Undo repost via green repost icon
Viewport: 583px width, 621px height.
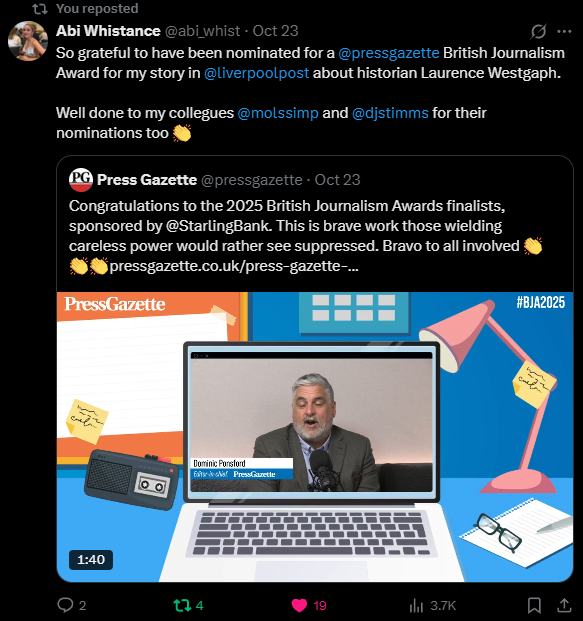pos(182,605)
